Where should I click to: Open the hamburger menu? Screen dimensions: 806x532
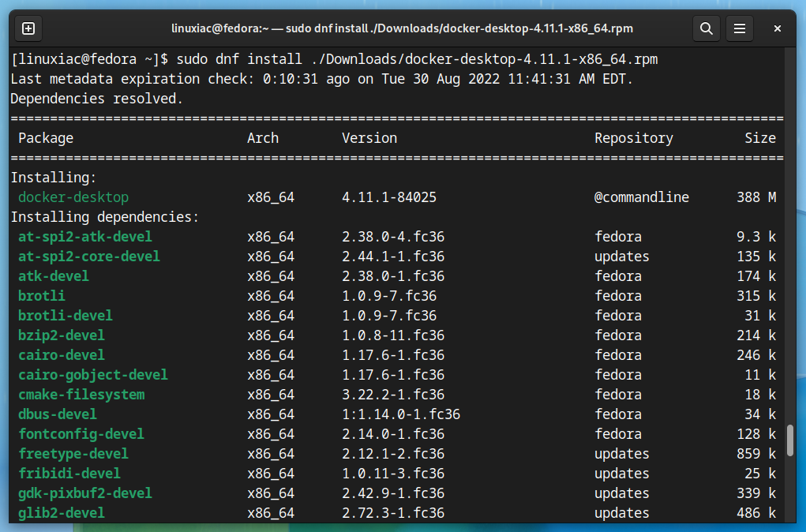click(739, 28)
